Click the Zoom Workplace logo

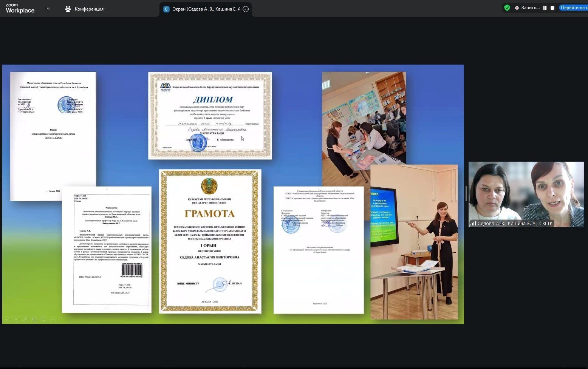click(x=20, y=8)
